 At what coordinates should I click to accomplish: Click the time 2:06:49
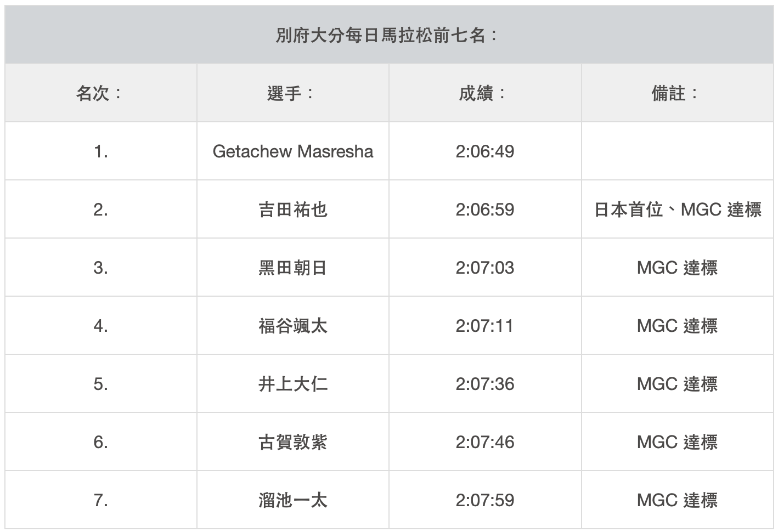click(x=484, y=151)
